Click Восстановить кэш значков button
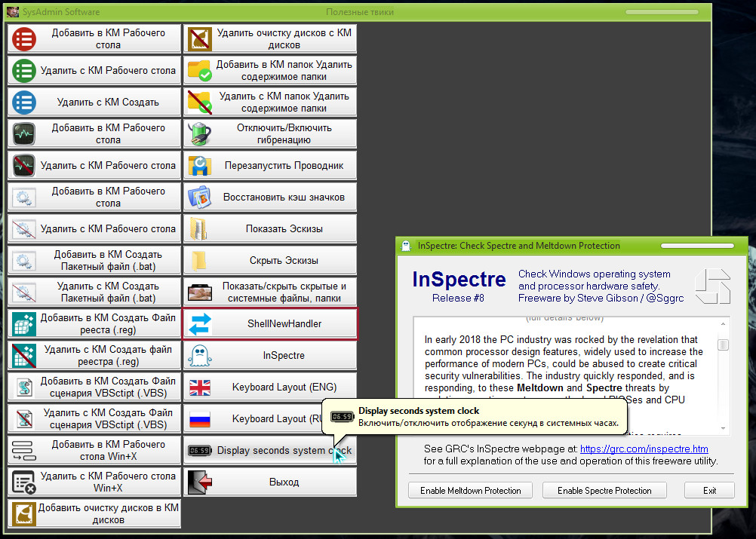This screenshot has width=756, height=539. [x=270, y=197]
